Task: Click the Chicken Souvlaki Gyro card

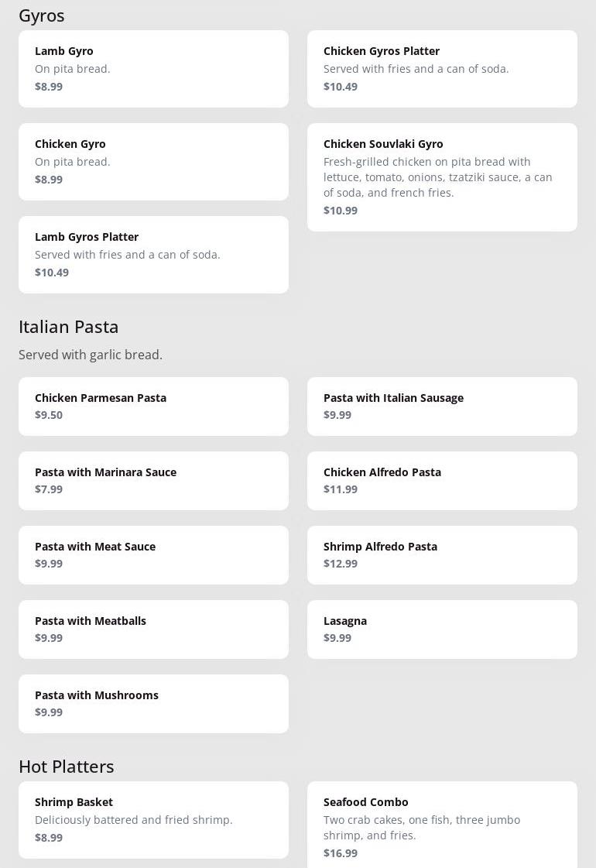Action: pos(442,177)
